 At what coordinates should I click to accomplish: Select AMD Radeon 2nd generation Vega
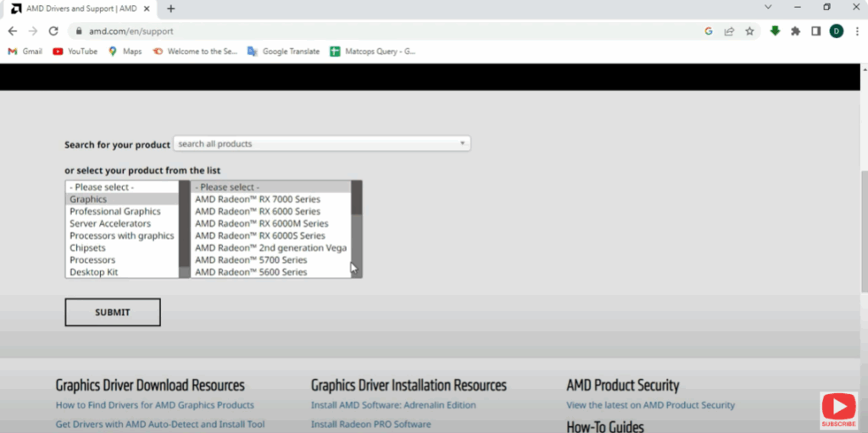point(270,248)
